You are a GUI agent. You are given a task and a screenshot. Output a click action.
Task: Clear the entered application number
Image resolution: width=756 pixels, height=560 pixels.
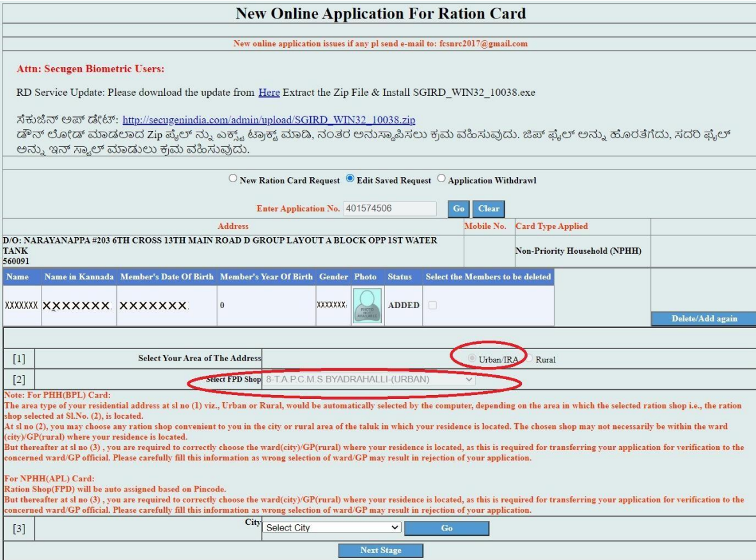(489, 208)
